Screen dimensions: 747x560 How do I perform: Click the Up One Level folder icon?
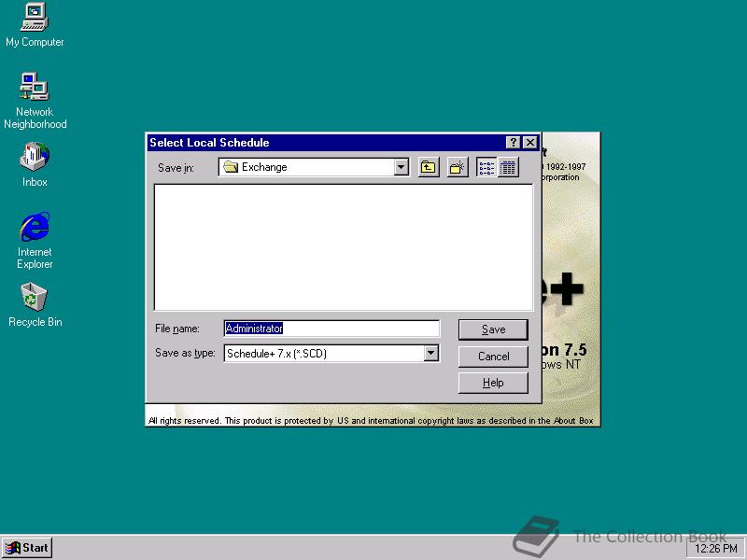coord(429,167)
